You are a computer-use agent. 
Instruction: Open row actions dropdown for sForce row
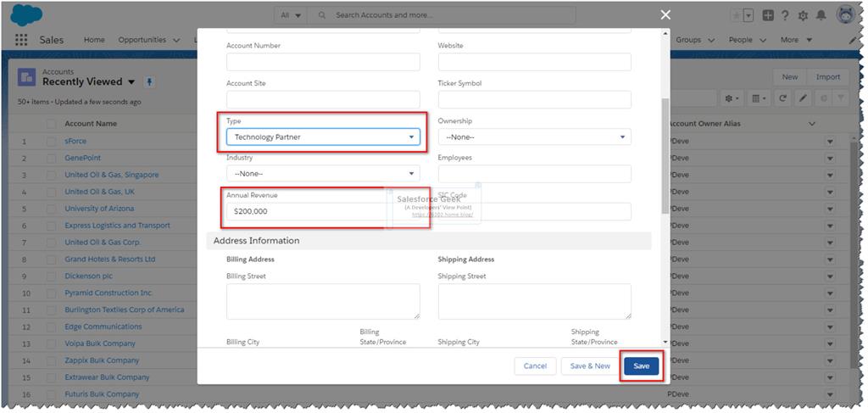[830, 142]
